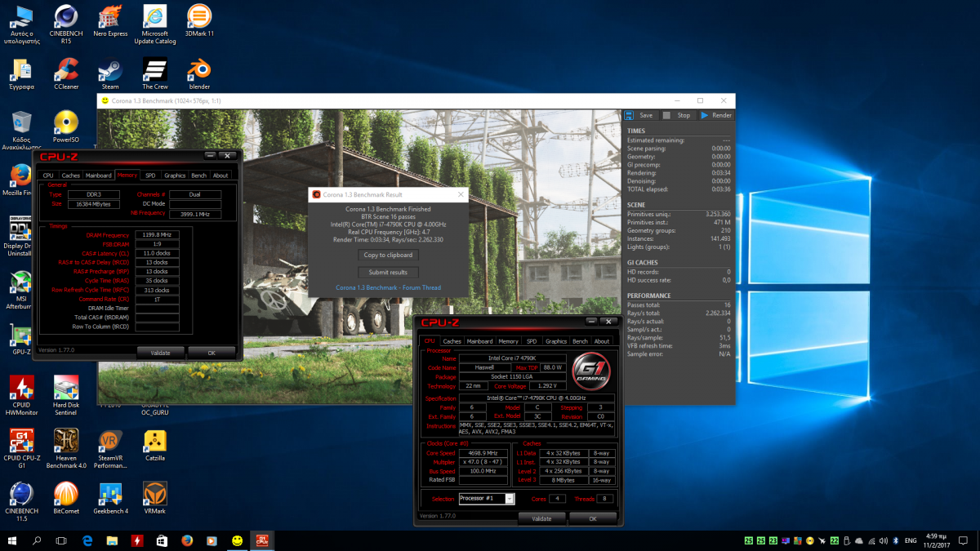The height and width of the screenshot is (551, 980).
Task: Launch Nero Express from the desktop
Action: point(110,21)
